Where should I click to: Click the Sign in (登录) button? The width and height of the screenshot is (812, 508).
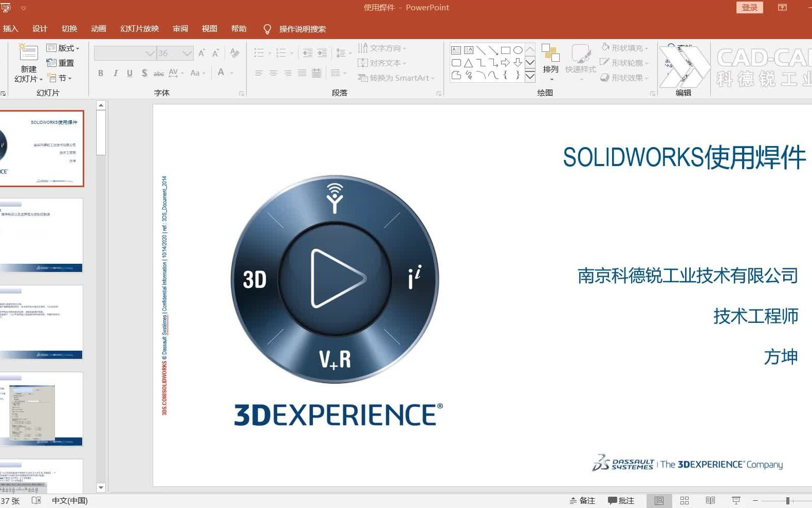click(x=750, y=7)
